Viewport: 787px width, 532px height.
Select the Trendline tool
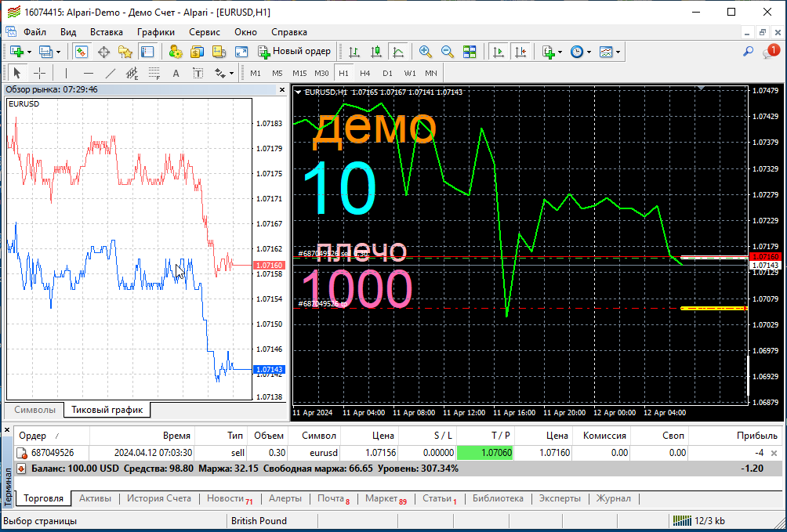coord(111,74)
